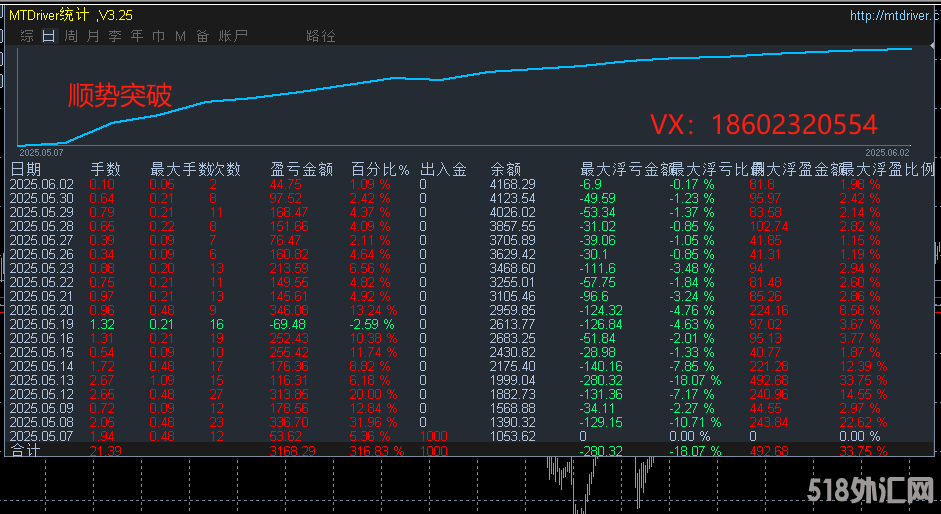Click the max floating loss -18.07 % in 2025.05.13 row
941x514 pixels.
[696, 380]
